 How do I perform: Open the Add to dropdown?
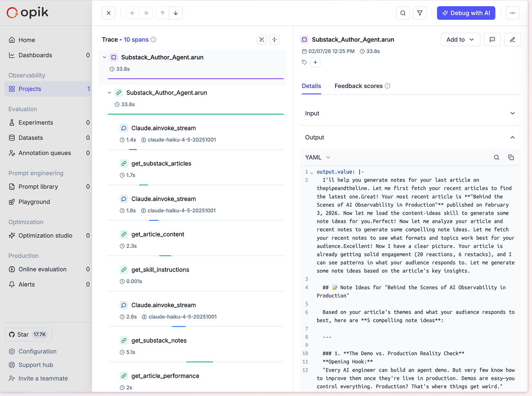460,39
